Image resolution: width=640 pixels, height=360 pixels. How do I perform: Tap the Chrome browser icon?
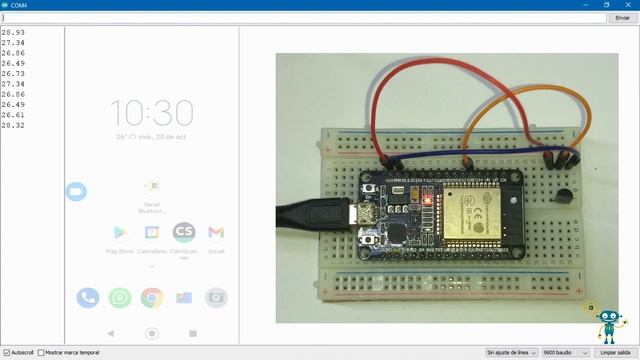pos(152,298)
